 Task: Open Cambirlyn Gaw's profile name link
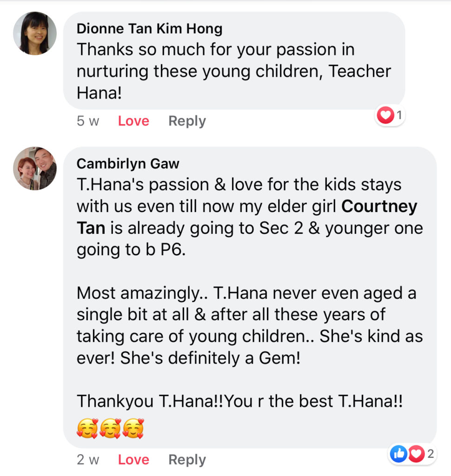[x=128, y=164]
